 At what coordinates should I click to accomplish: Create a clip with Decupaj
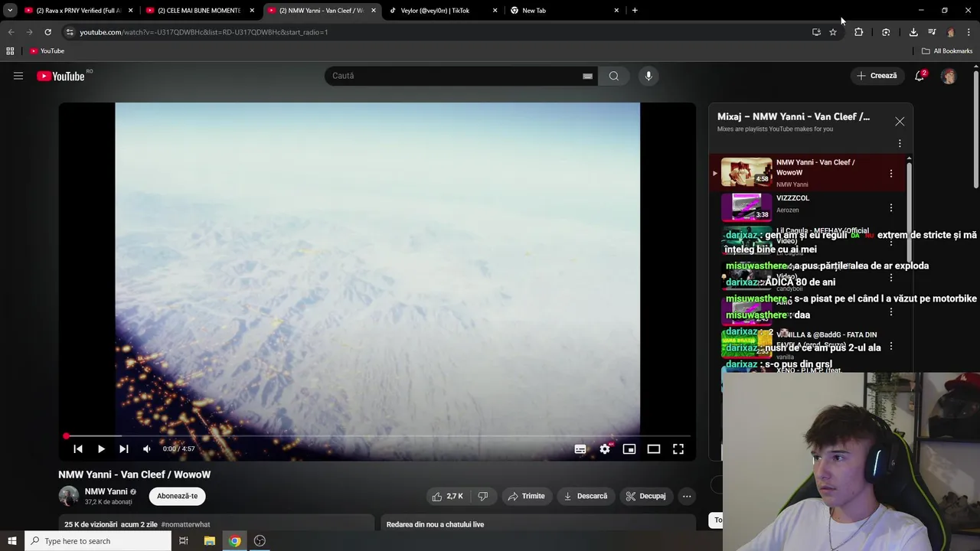point(645,496)
